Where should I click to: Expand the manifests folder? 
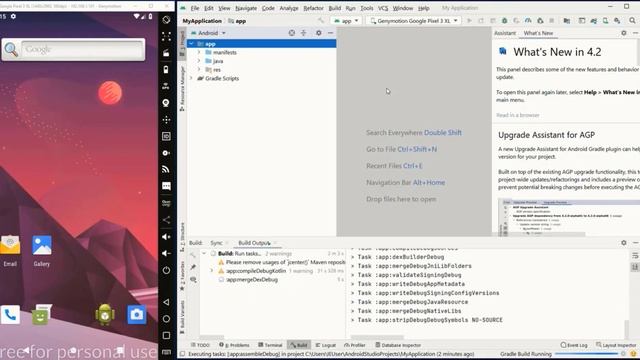click(199, 52)
